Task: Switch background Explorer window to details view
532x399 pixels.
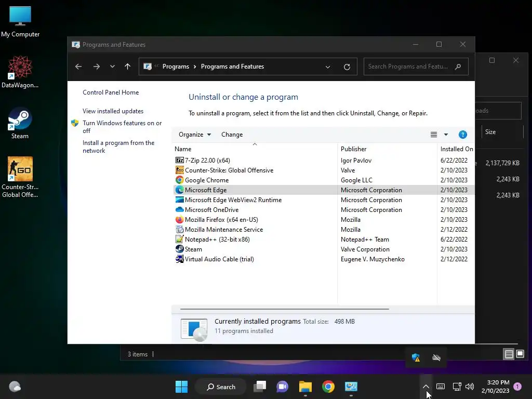Action: point(509,354)
